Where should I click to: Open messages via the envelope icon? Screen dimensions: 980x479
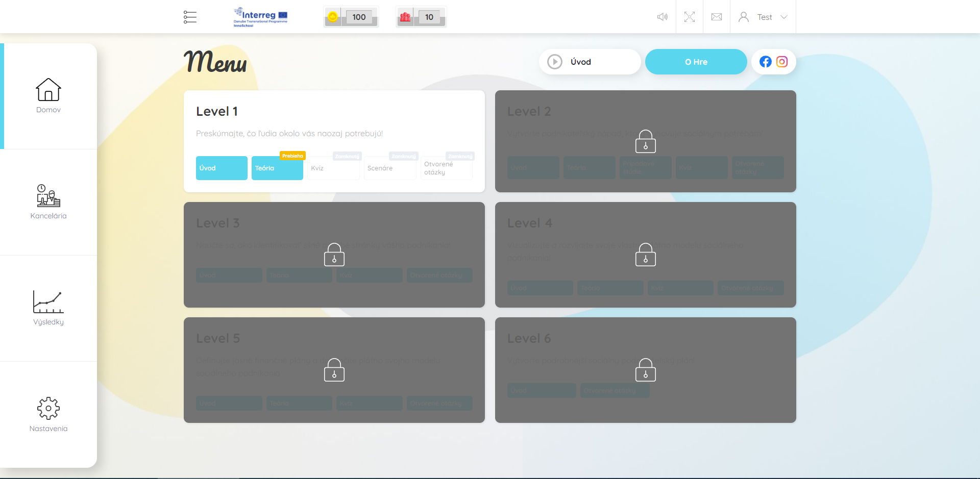716,17
